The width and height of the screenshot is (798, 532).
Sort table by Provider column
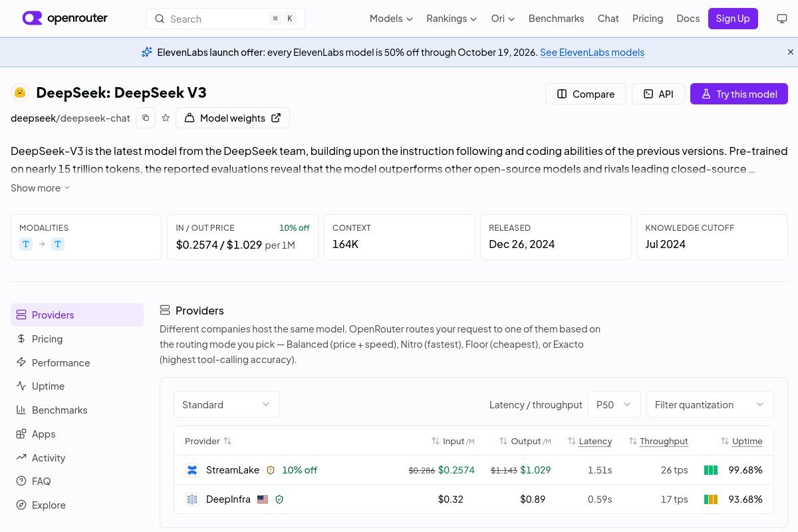(x=208, y=441)
